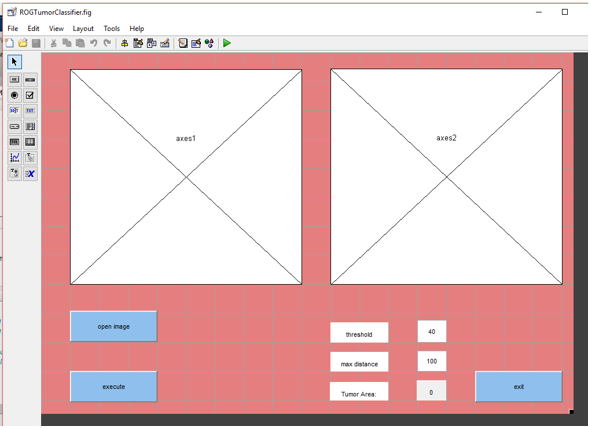The image size is (590, 428).
Task: Select the axes2 plot area
Action: pyautogui.click(x=447, y=177)
